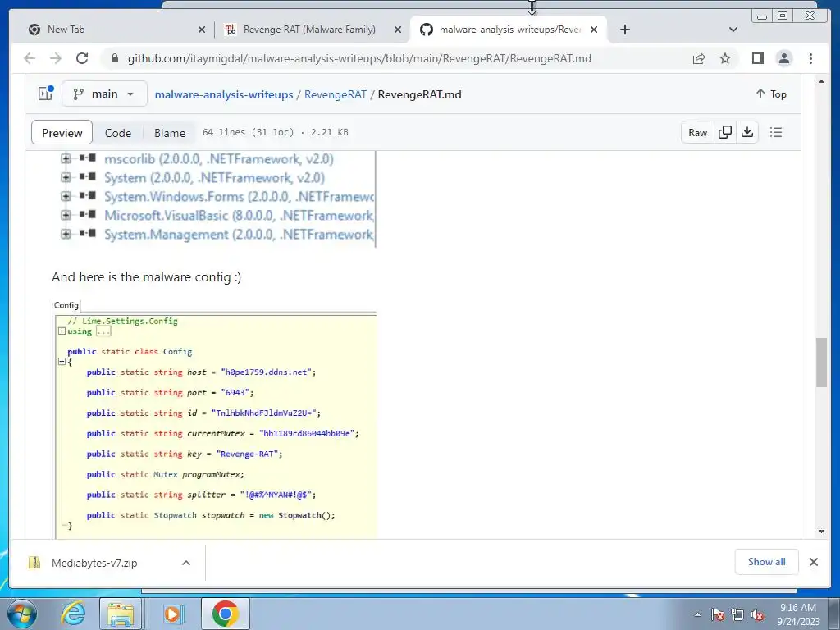Open Windows Explorer from taskbar
The width and height of the screenshot is (840, 630).
(x=121, y=614)
